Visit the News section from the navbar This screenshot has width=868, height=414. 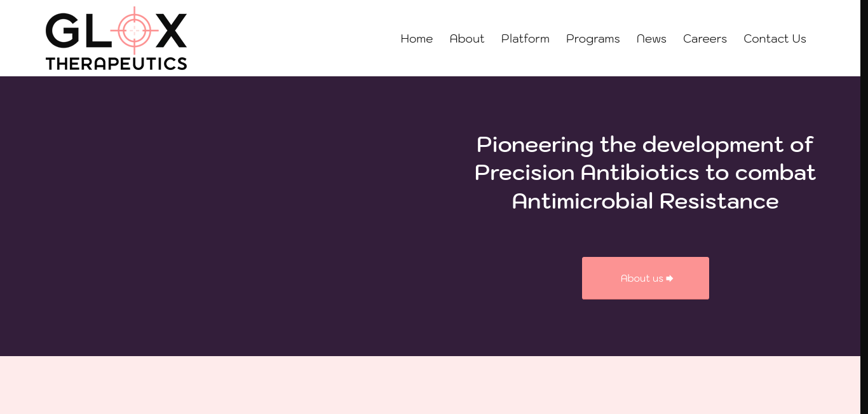[651, 39]
